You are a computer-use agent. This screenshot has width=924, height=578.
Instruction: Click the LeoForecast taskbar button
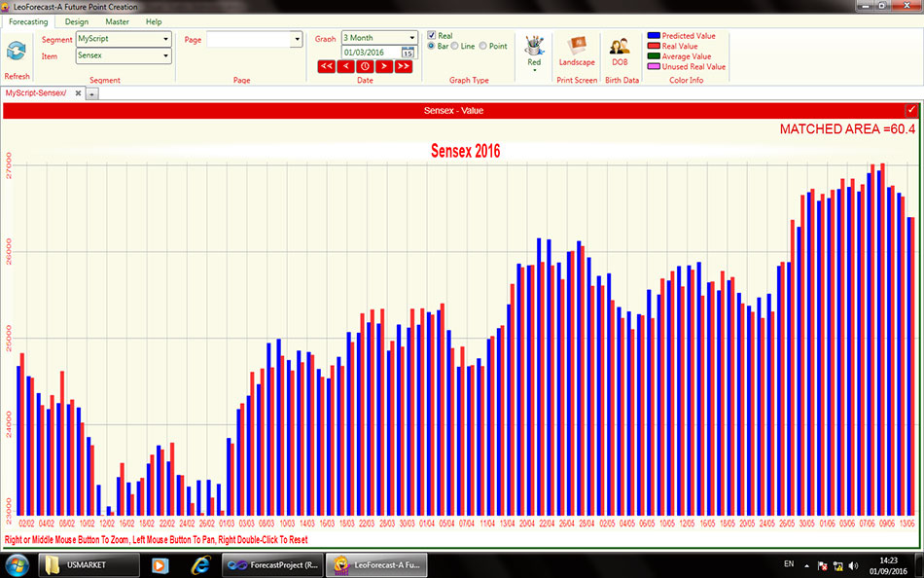tap(376, 565)
